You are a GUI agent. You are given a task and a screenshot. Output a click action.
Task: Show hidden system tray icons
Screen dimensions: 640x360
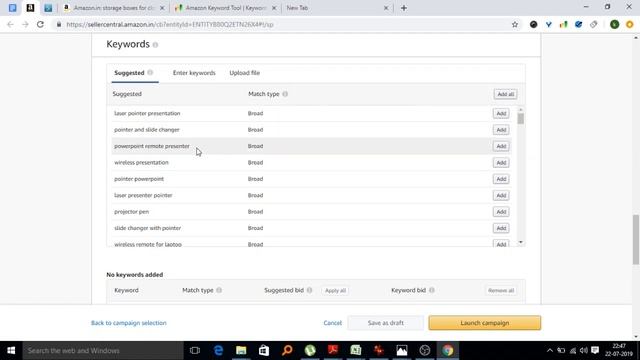tap(550, 351)
